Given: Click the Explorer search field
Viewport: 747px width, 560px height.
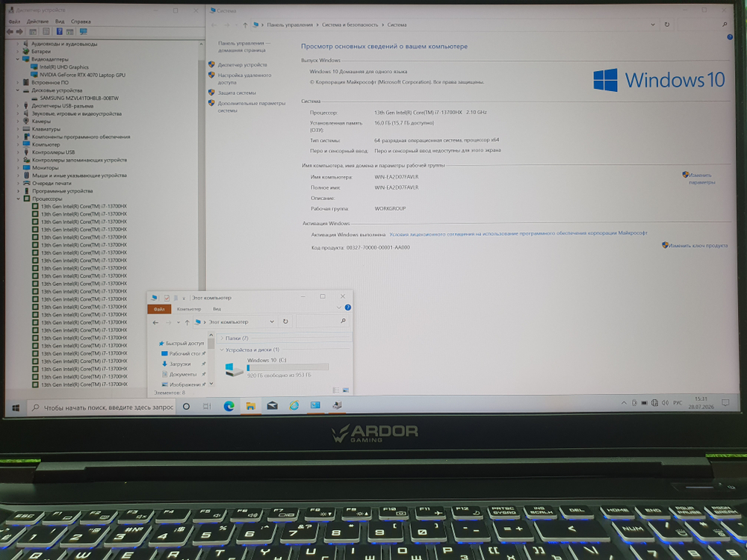Looking at the screenshot, I should coord(322,321).
